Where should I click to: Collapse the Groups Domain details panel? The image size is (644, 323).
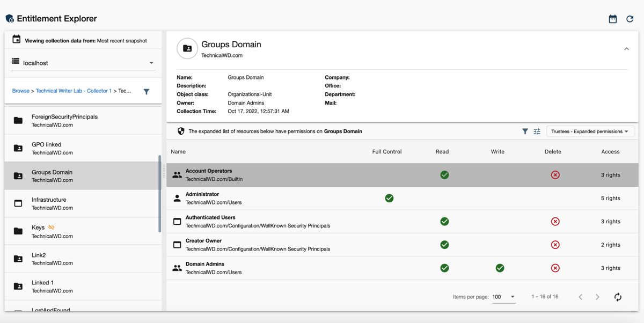tap(626, 49)
